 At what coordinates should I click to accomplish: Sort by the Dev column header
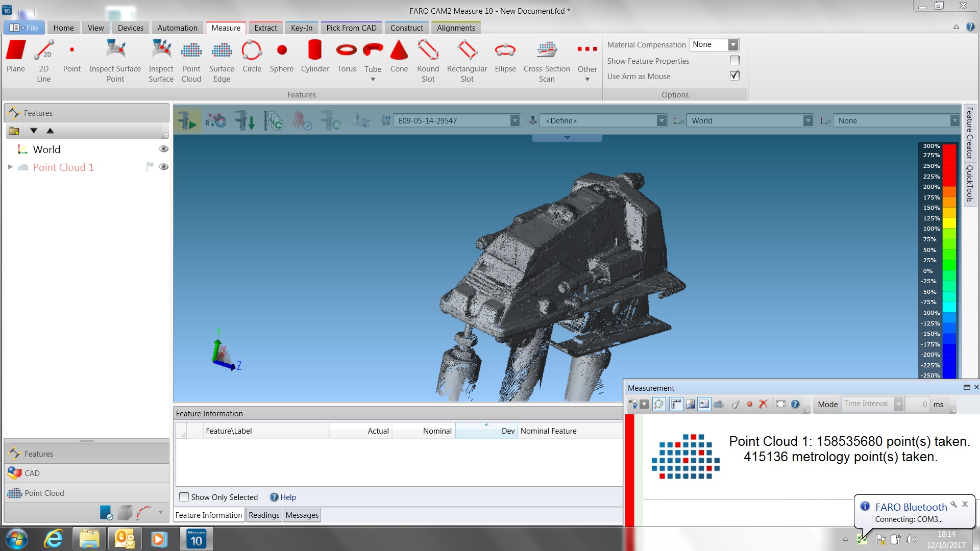[x=486, y=431]
